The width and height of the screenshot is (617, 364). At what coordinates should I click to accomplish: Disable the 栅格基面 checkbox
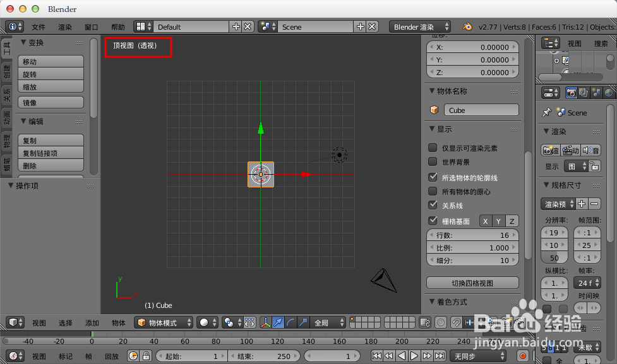coord(433,221)
